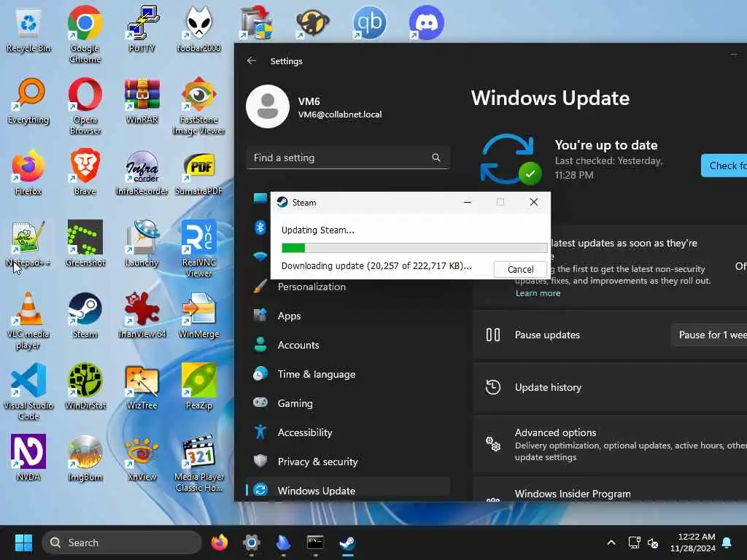Open Windows Insider Program settings
Screen dimensions: 747x560
coord(610,491)
